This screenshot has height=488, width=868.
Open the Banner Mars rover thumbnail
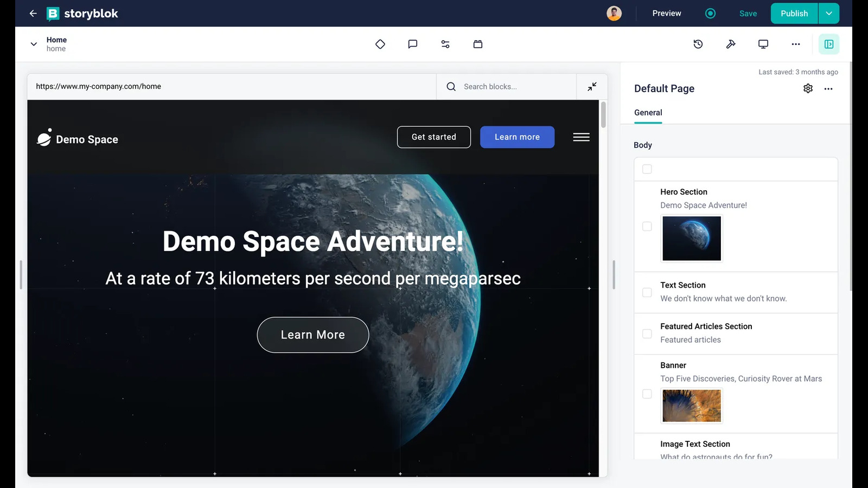click(692, 406)
